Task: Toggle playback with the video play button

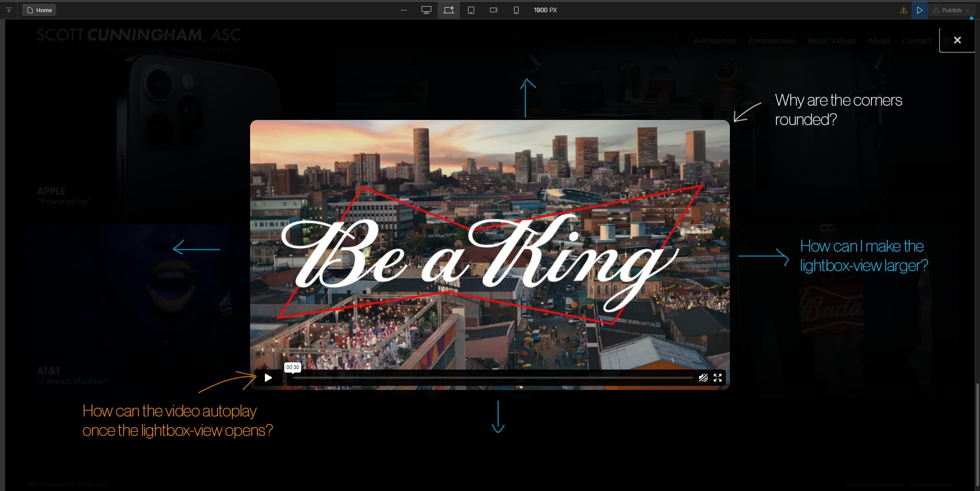Action: click(268, 378)
